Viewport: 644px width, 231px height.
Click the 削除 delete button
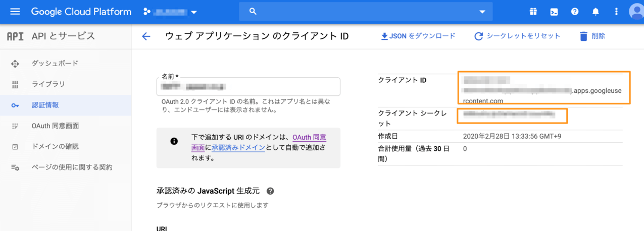click(x=592, y=36)
